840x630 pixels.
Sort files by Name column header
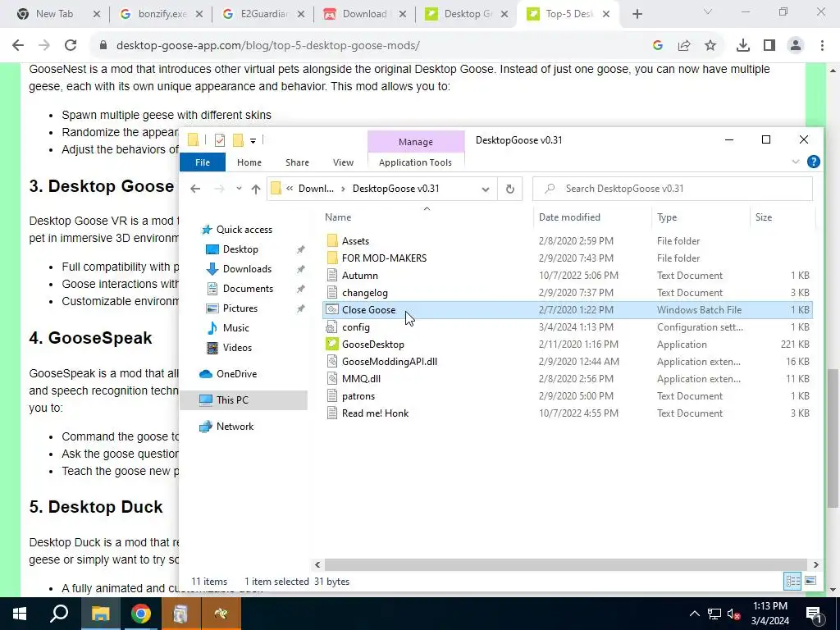[338, 217]
